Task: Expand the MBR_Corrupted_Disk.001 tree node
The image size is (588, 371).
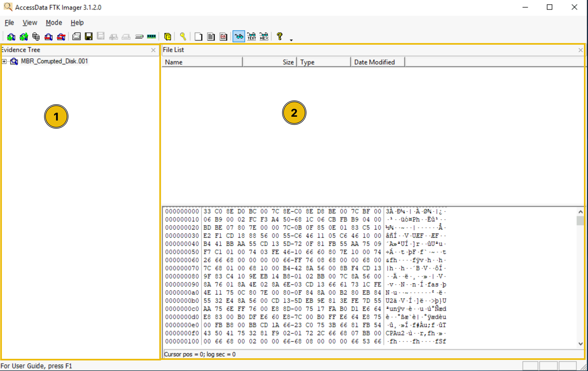Action: tap(4, 61)
